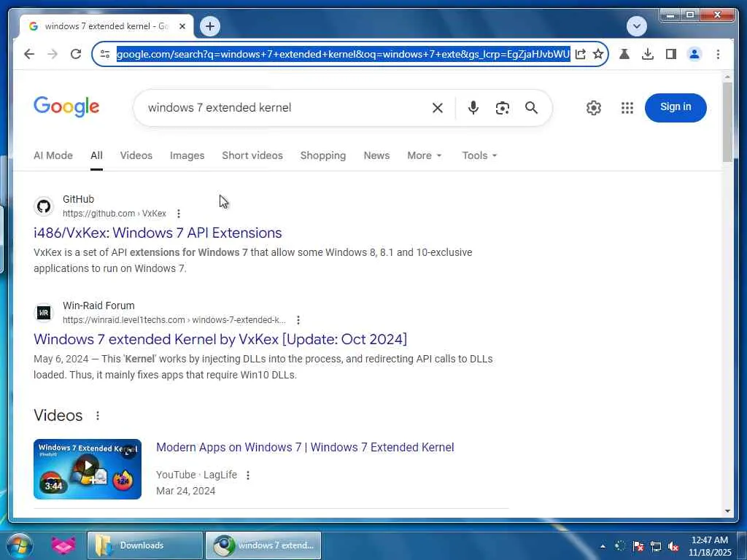Open the muted volume tray icon

[x=673, y=546]
